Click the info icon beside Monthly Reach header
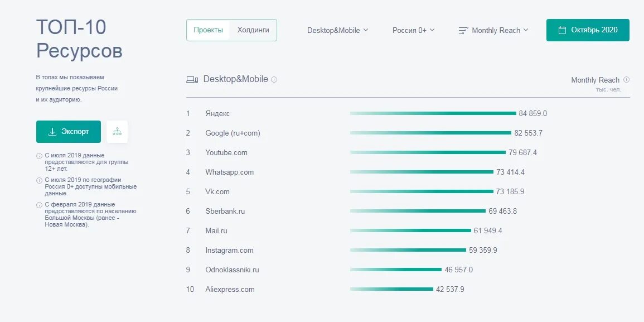The image size is (644, 322). coord(626,80)
